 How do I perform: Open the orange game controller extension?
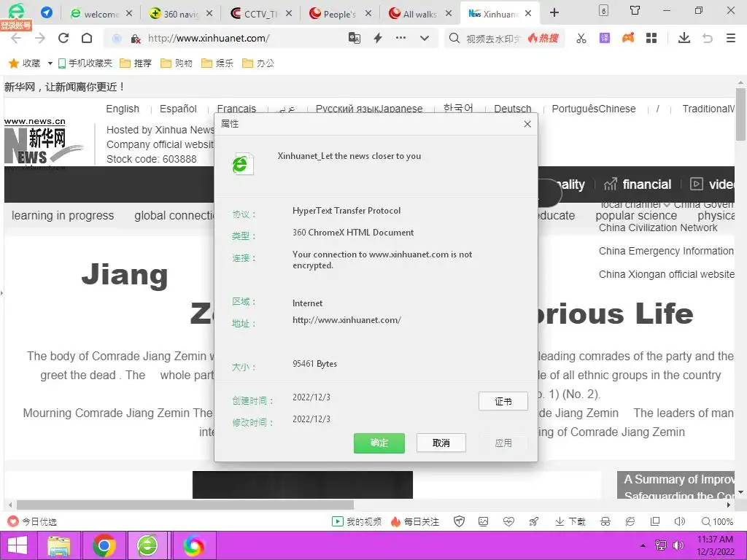pyautogui.click(x=628, y=38)
